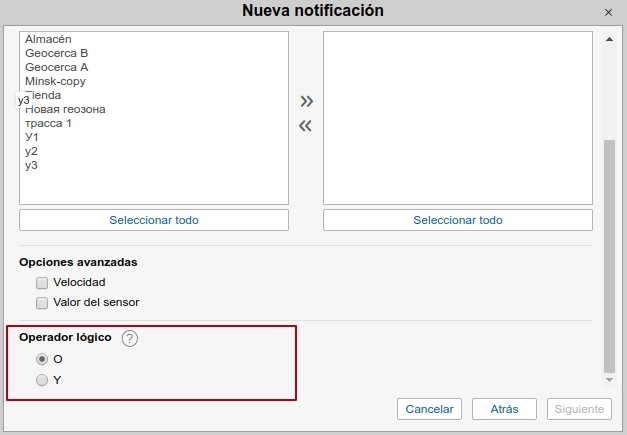Click the move-left double arrow icon
This screenshot has width=627, height=435.
click(306, 126)
